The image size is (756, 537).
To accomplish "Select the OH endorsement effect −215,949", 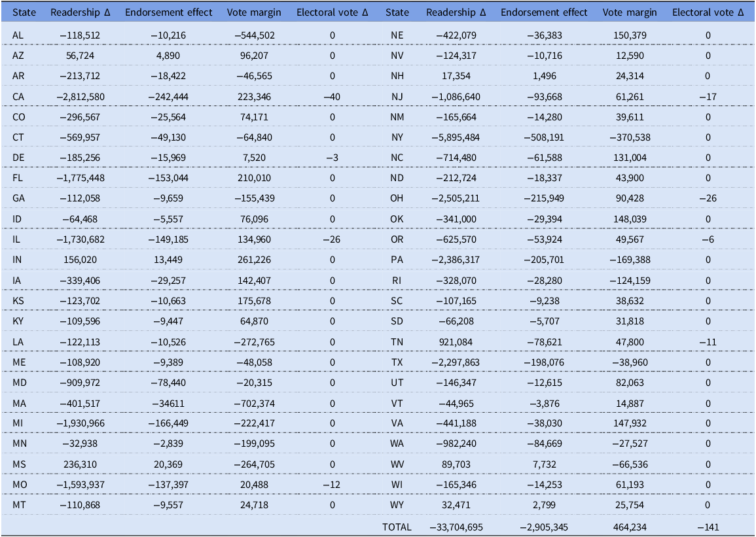I will point(544,198).
